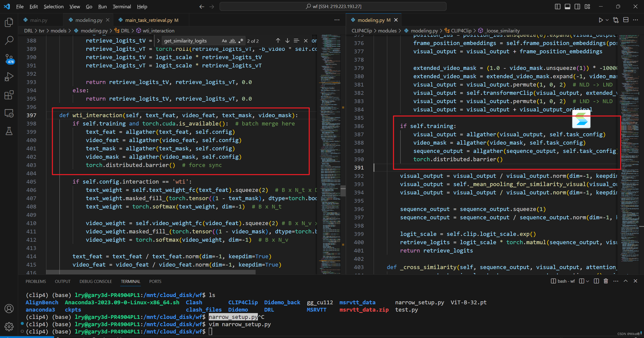Toggle Match Case in find widget
Screen dimensions: 644x338
[224, 41]
